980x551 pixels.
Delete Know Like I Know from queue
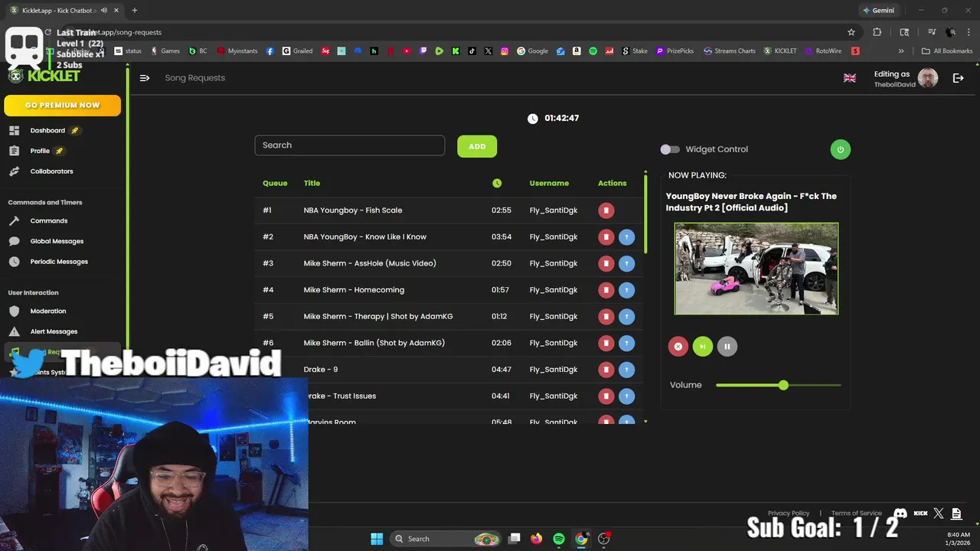point(606,237)
